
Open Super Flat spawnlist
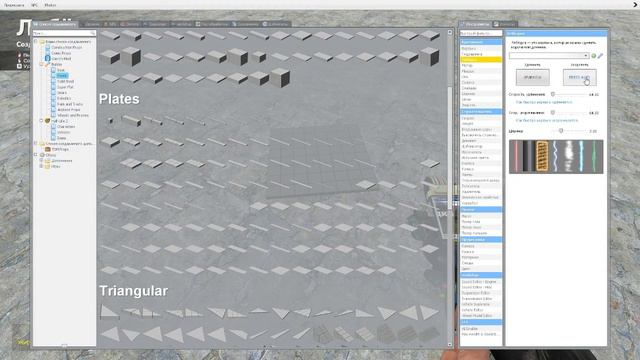click(x=65, y=87)
